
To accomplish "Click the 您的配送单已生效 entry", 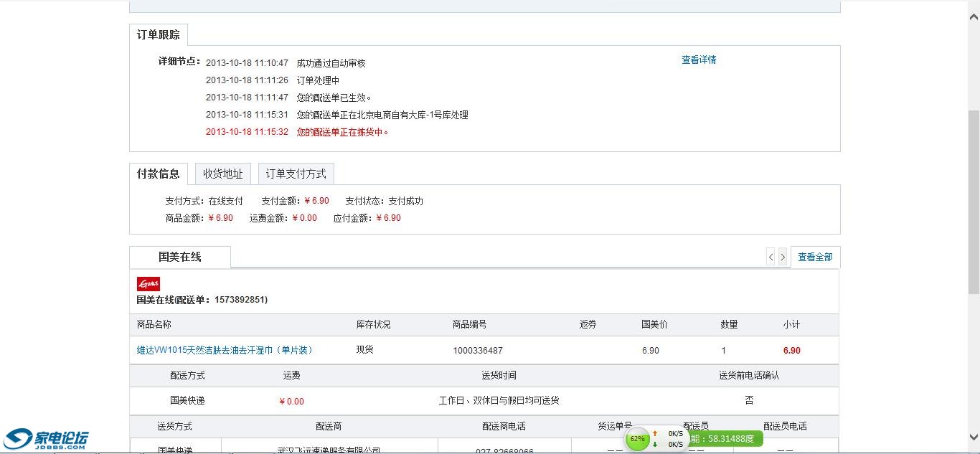I will pyautogui.click(x=334, y=98).
